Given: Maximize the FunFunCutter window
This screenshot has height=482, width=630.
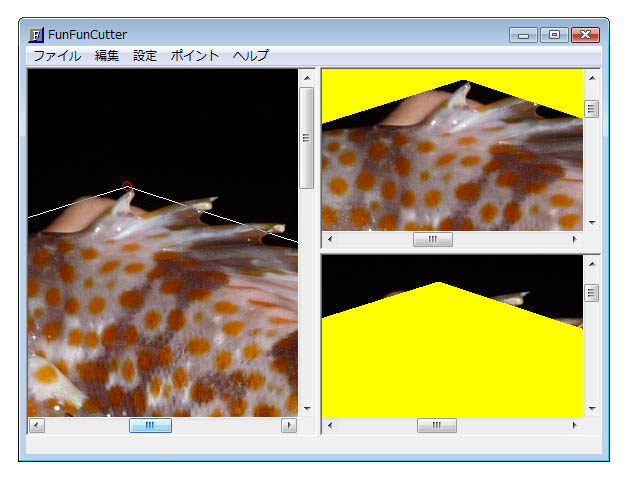Looking at the screenshot, I should pos(554,35).
